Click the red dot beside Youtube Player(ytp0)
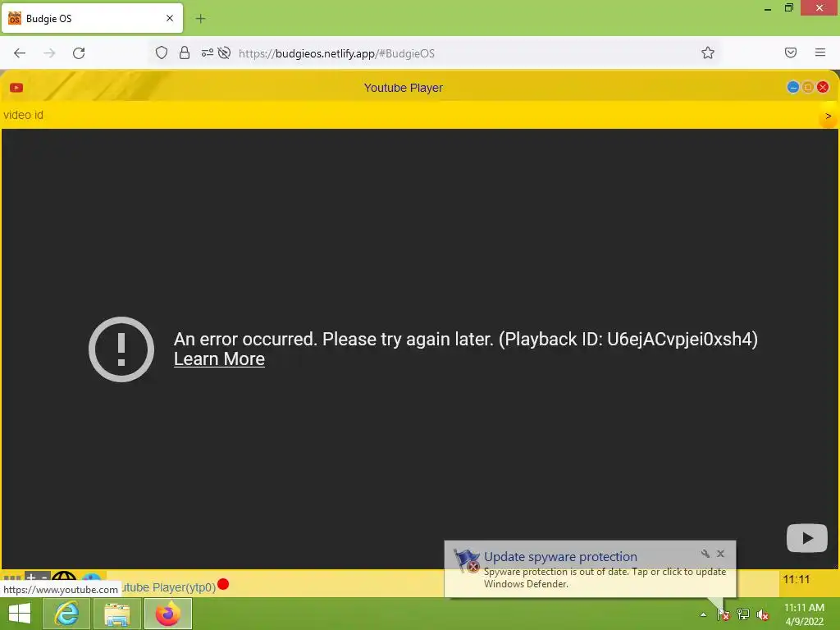Image resolution: width=840 pixels, height=630 pixels. click(223, 584)
